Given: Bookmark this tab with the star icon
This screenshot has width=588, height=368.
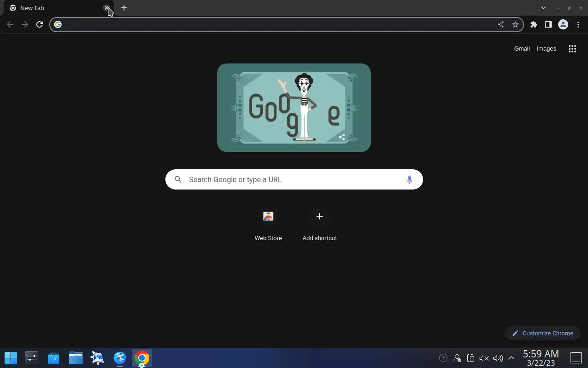Looking at the screenshot, I should [x=515, y=24].
